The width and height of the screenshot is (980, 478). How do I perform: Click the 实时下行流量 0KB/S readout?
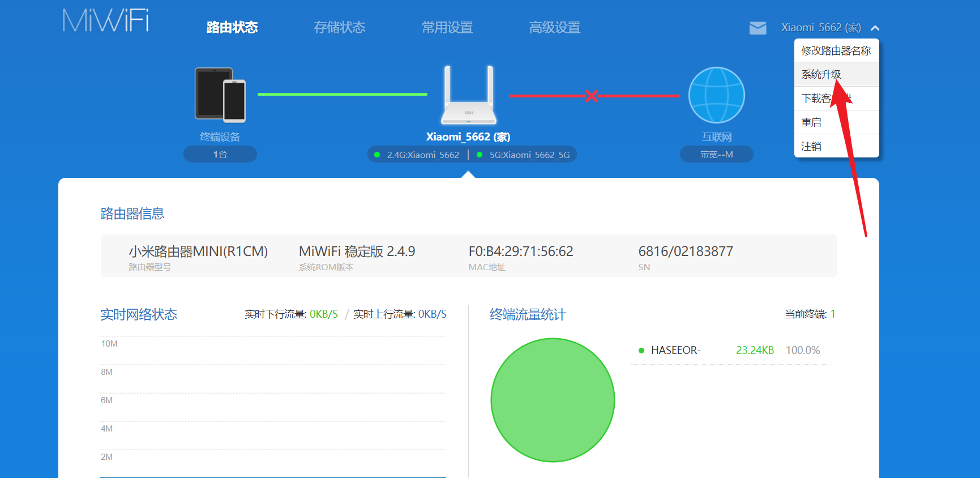click(291, 314)
